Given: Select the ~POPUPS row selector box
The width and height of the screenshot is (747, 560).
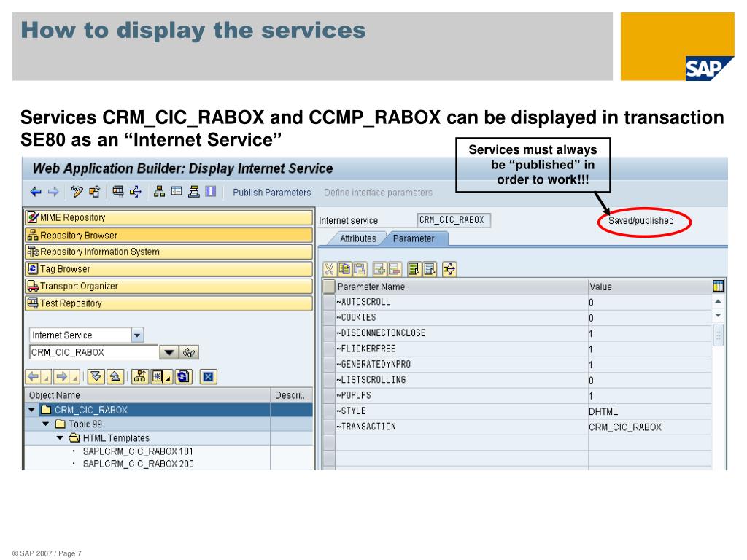Looking at the screenshot, I should point(329,396).
